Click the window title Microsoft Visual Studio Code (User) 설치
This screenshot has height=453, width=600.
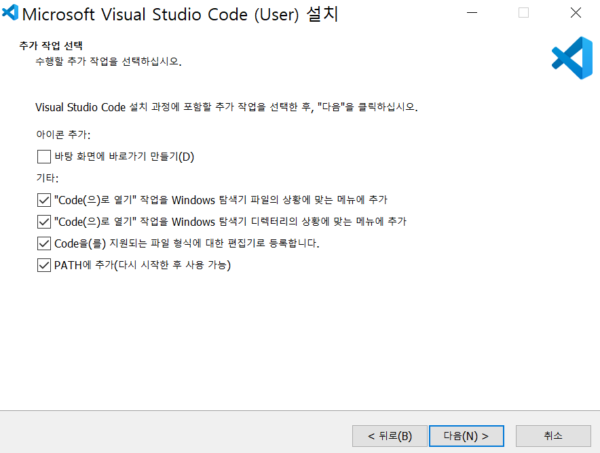(180, 15)
